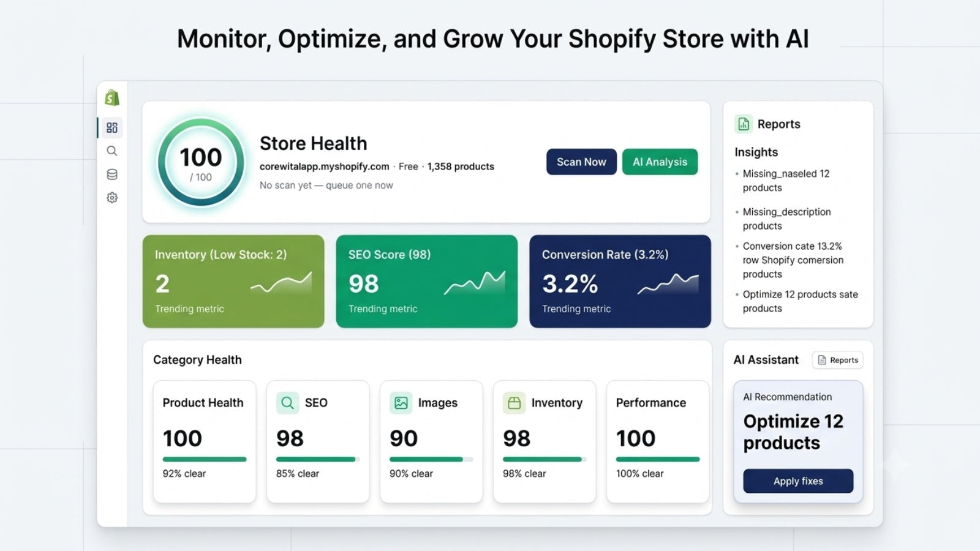
Task: Open Reports button beside AI Assistant
Action: [x=837, y=360]
